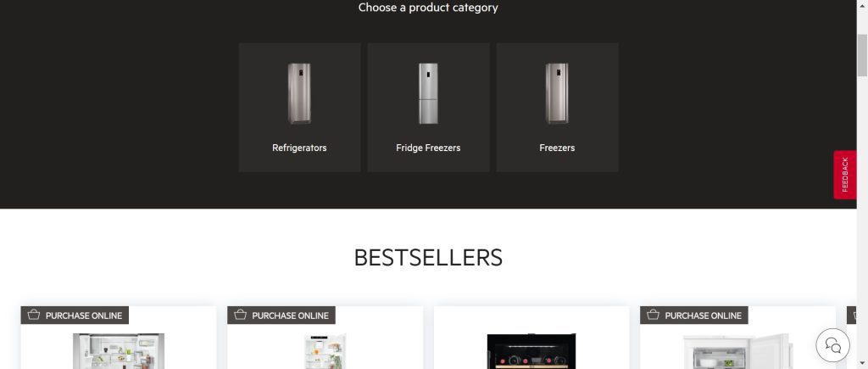Open the red Feedback side tab
This screenshot has height=369, width=868.
click(x=845, y=175)
